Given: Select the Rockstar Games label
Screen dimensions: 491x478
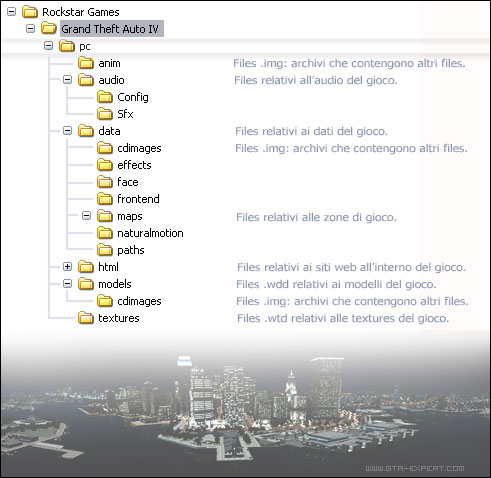Looking at the screenshot, I should click(81, 12).
